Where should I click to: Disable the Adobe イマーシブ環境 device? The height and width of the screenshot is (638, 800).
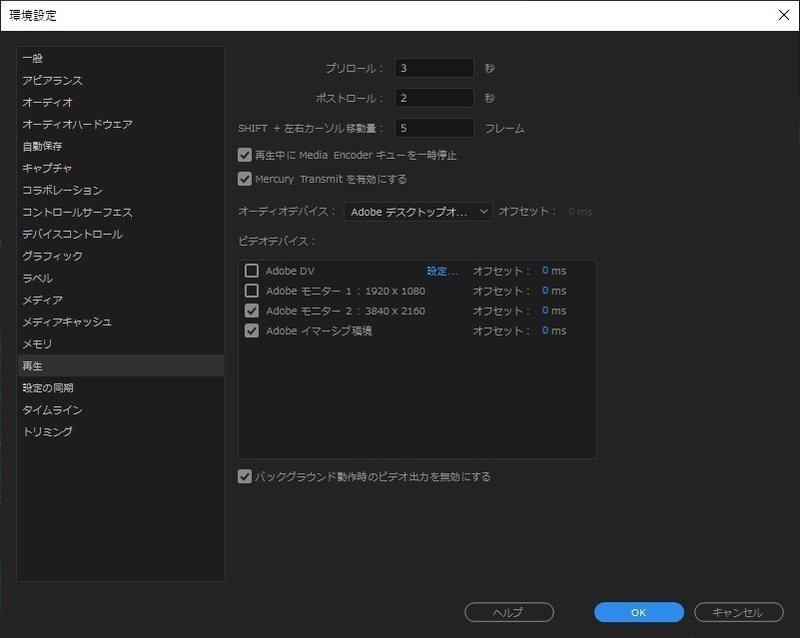click(x=253, y=331)
